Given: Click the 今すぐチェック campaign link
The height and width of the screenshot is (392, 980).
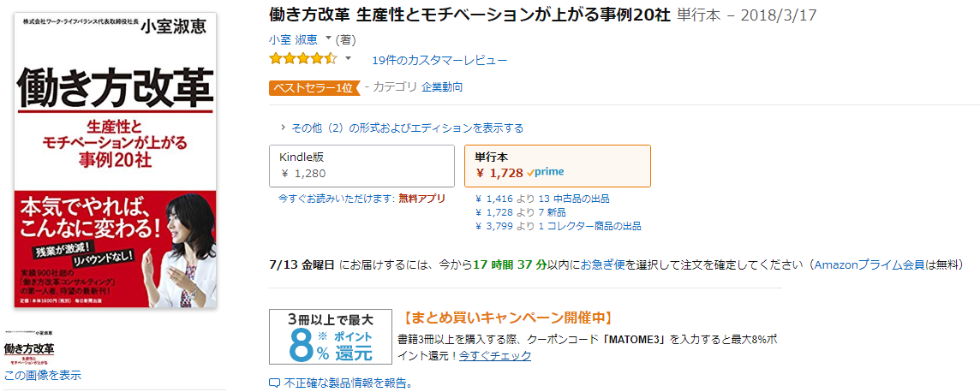Looking at the screenshot, I should [x=495, y=356].
